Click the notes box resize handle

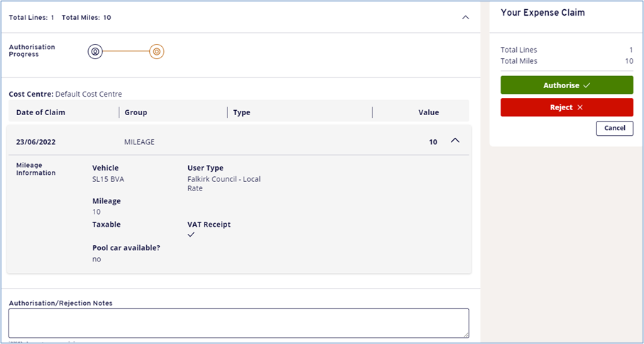466,334
